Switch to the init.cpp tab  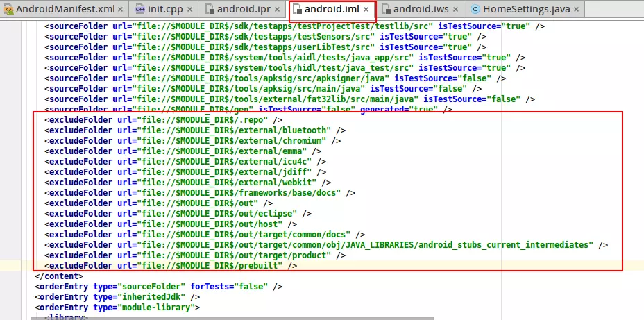click(x=164, y=10)
